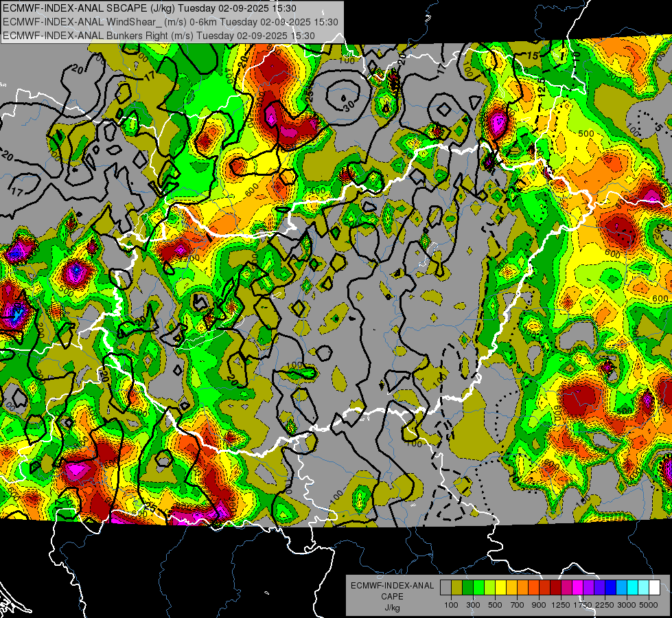Click the orange swatch above 700 tick
The height and width of the screenshot is (618, 672).
pyautogui.click(x=522, y=587)
